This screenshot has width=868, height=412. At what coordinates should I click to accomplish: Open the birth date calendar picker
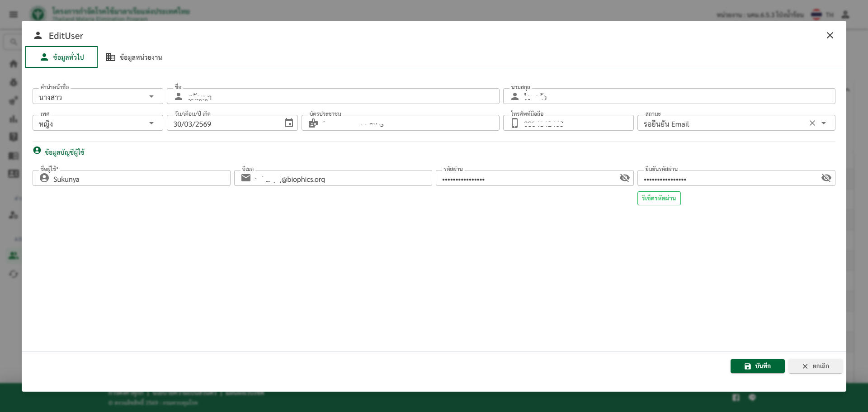click(x=288, y=123)
